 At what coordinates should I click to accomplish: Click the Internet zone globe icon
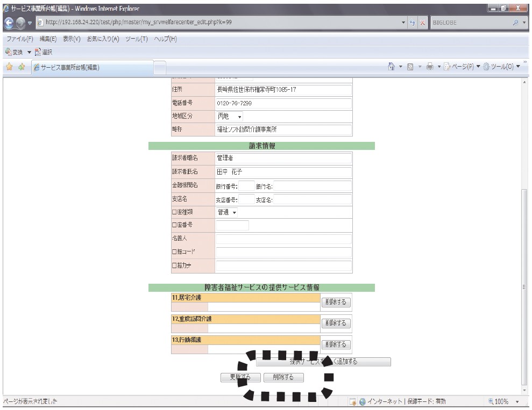point(363,401)
